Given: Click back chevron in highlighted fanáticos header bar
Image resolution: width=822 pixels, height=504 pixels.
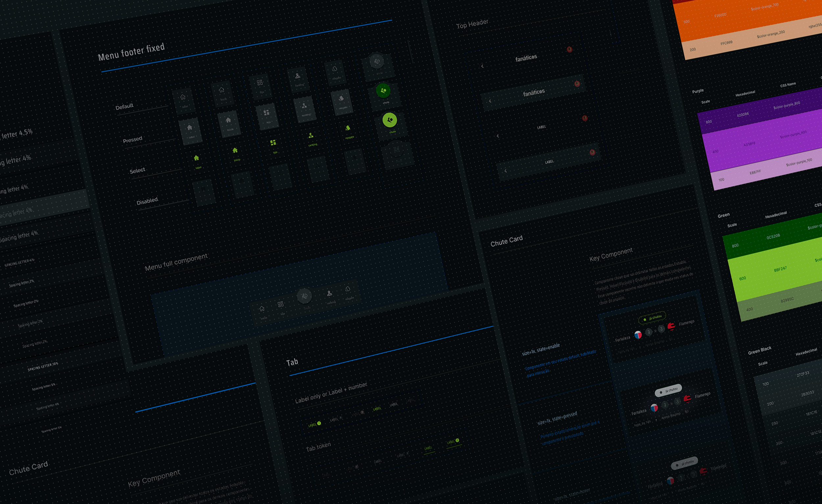Looking at the screenshot, I should tap(490, 101).
